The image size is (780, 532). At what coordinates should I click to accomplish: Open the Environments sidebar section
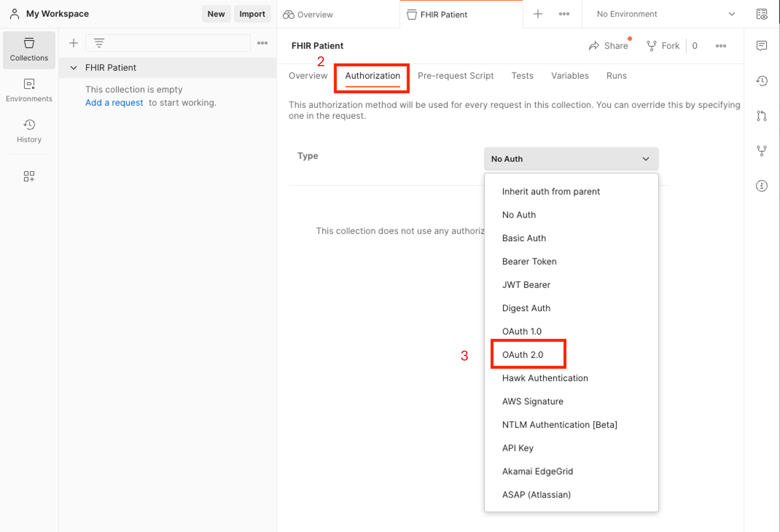coord(29,91)
